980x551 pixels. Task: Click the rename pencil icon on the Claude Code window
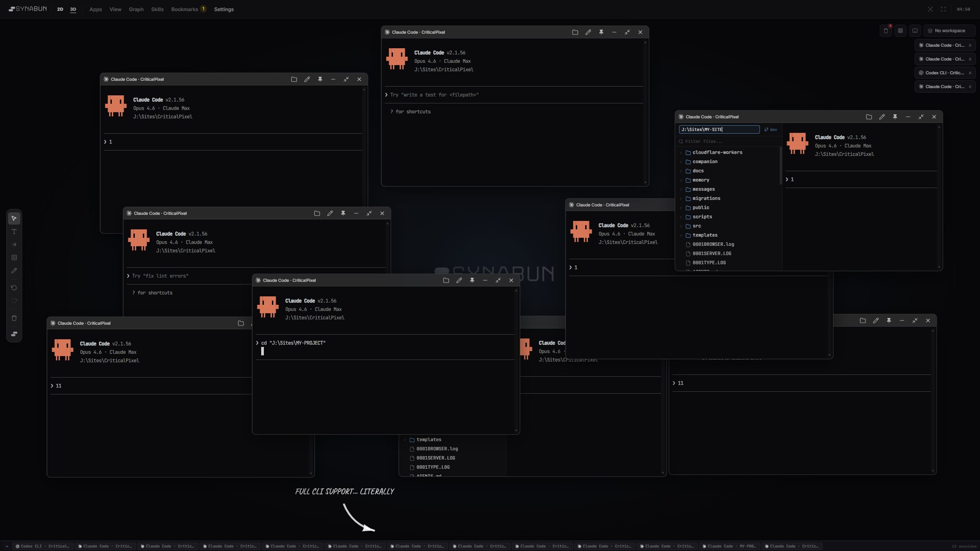[588, 32]
